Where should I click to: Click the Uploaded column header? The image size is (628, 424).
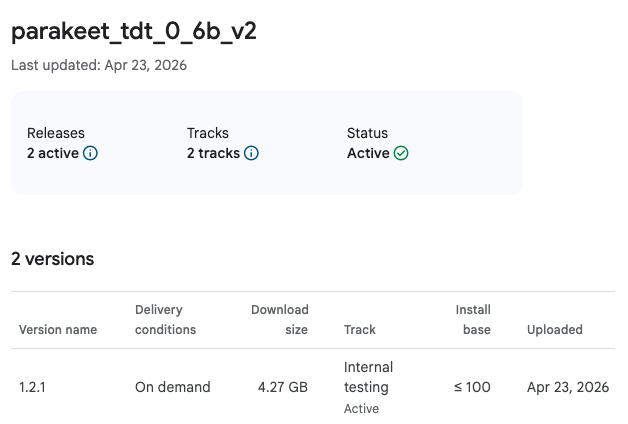click(554, 329)
